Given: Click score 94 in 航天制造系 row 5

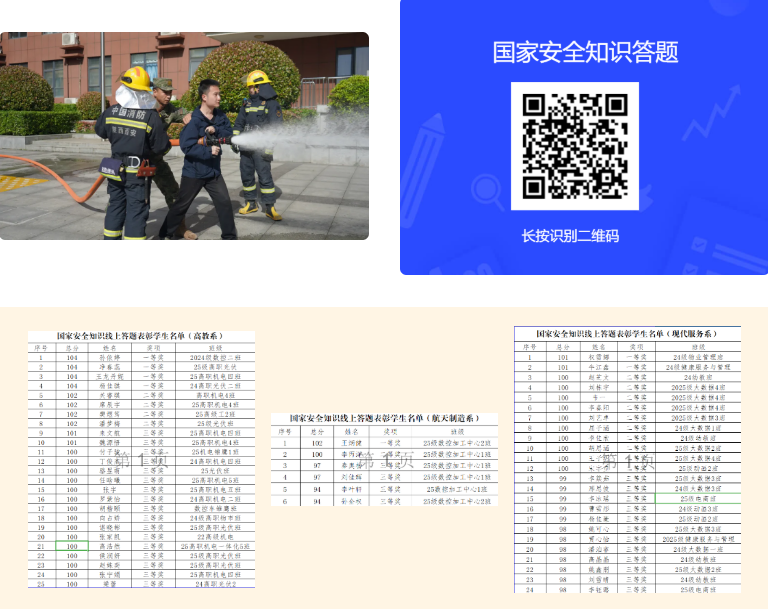Looking at the screenshot, I should (317, 489).
